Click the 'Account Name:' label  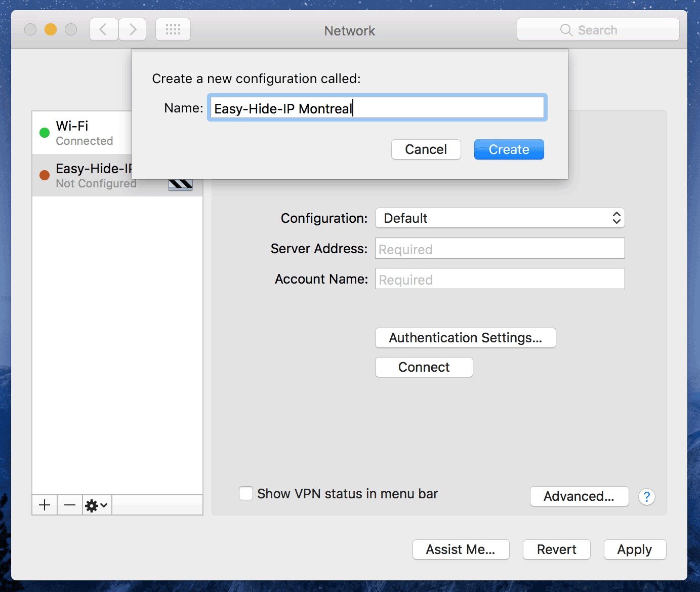tap(321, 279)
